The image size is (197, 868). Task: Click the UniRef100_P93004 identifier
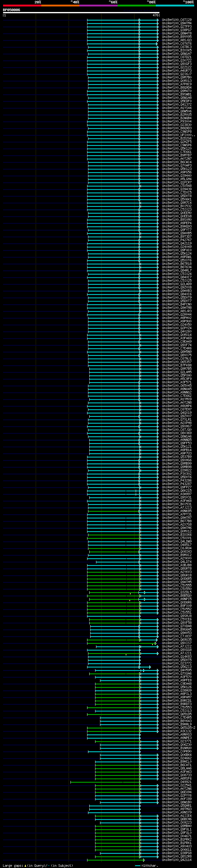click(177, 121)
